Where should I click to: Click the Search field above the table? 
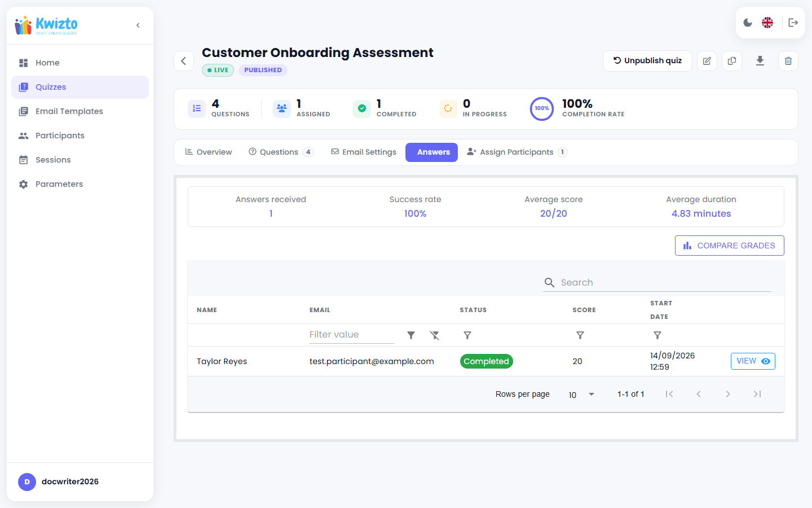point(657,282)
